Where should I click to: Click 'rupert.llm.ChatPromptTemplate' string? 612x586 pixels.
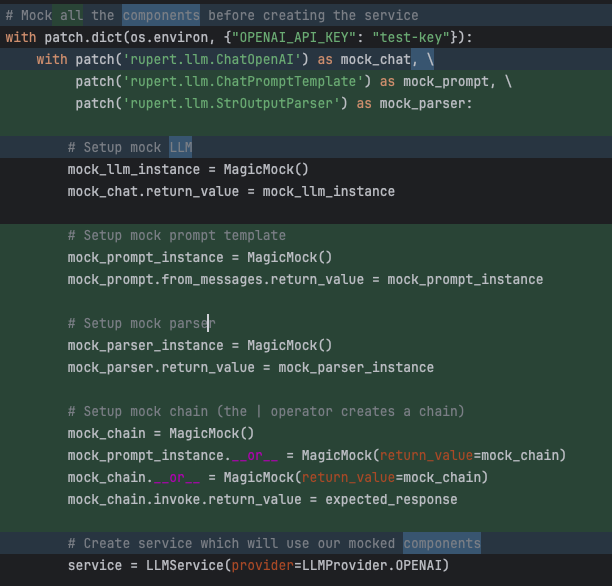pos(243,81)
